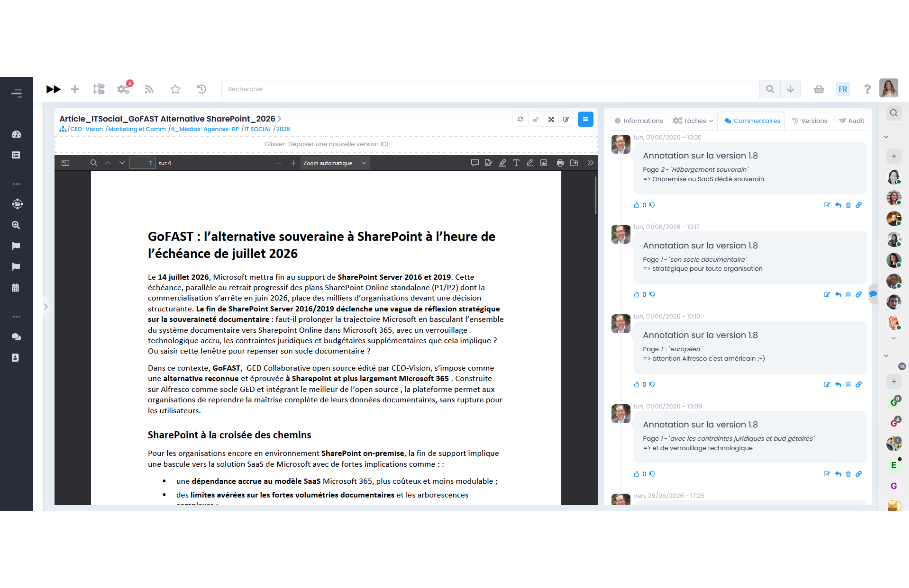The image size is (909, 588).
Task: Open the create new content plus menu
Action: tap(75, 89)
